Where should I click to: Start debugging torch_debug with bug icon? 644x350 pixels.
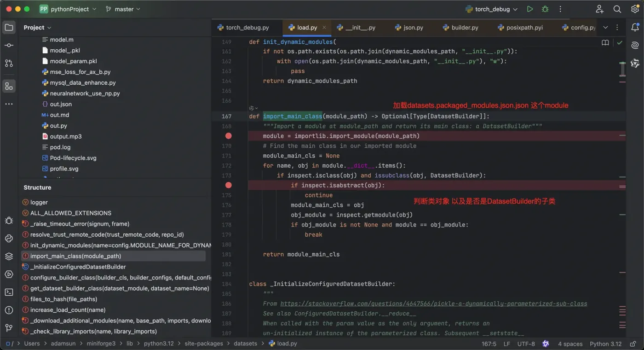[545, 9]
